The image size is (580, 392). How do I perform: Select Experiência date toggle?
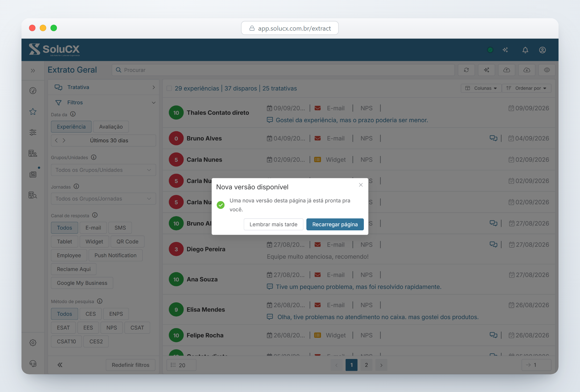click(x=71, y=127)
